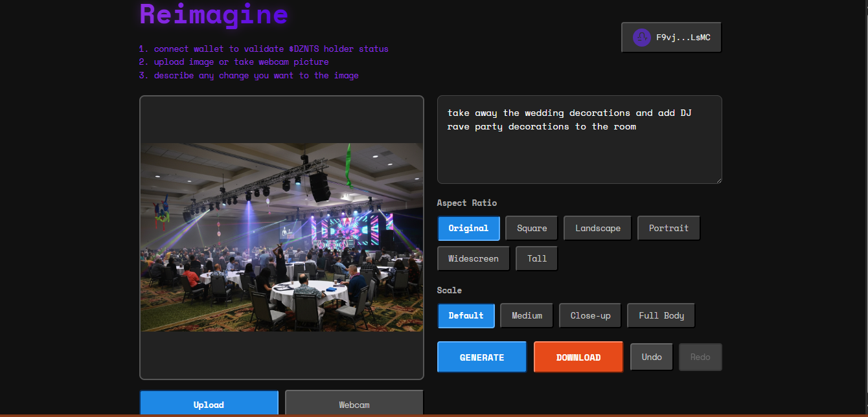Select Default scale option
This screenshot has height=417, width=868.
pos(466,315)
